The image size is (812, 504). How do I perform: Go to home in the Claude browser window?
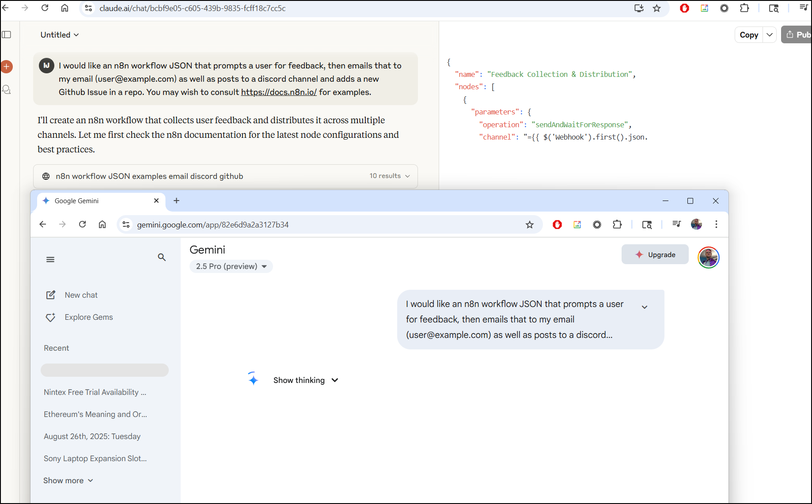point(65,8)
